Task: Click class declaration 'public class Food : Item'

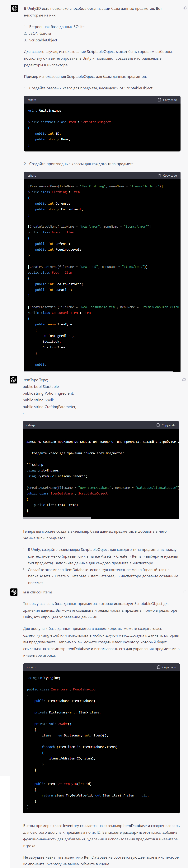Action: coord(50,273)
